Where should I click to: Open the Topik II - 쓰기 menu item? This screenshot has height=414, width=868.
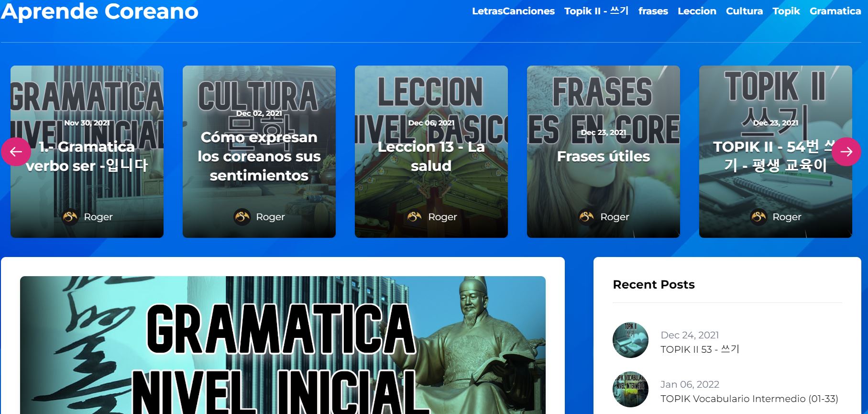point(596,11)
